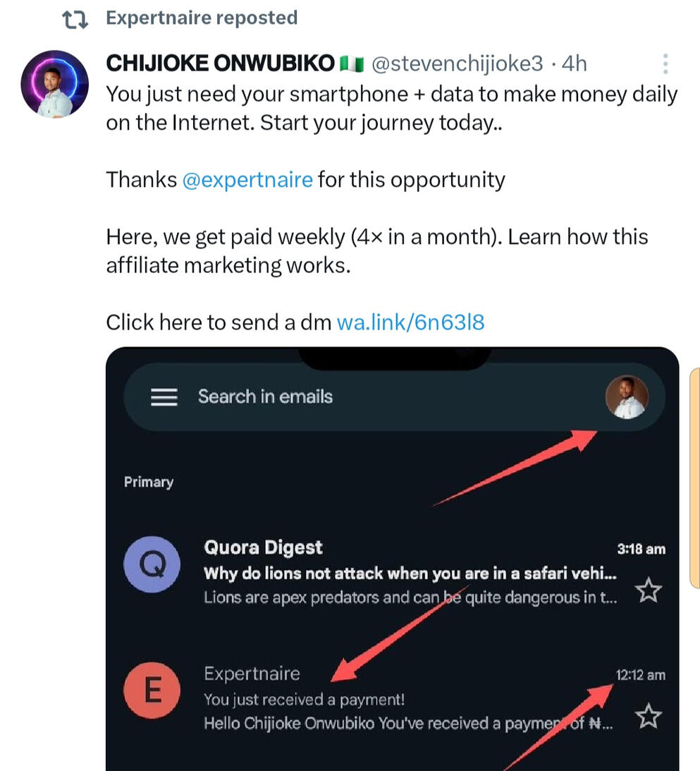
Task: Click the Nigerian flag emoji by the name
Action: [351, 64]
